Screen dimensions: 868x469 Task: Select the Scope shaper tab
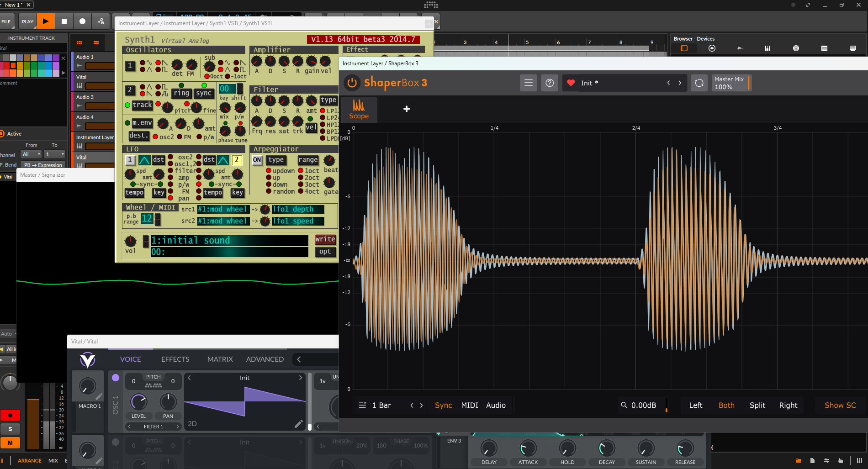pos(359,110)
